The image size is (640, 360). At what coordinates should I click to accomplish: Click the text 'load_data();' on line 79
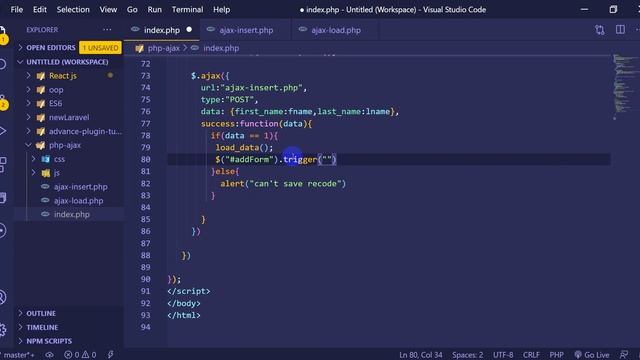point(244,147)
